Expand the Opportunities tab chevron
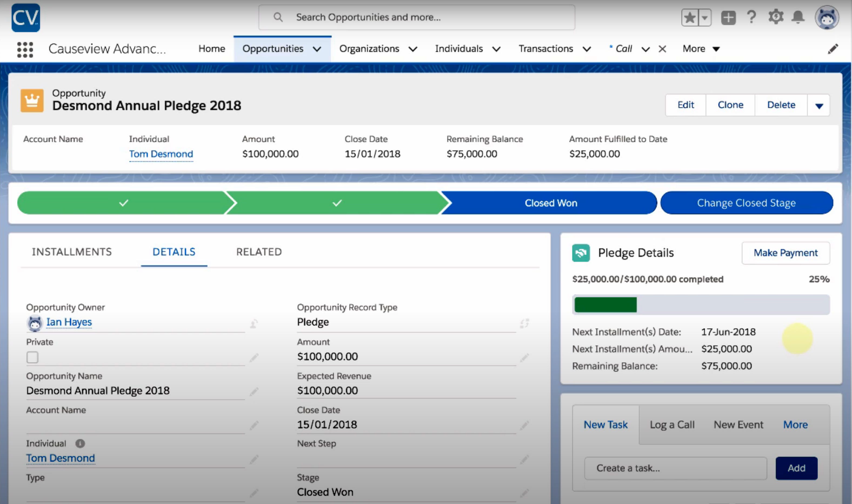 [317, 49]
